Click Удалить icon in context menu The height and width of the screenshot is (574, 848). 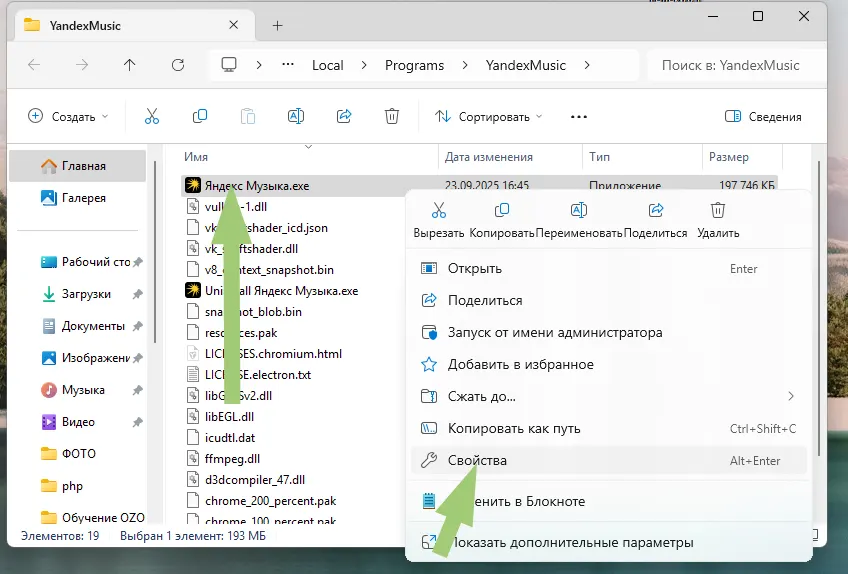(x=717, y=211)
